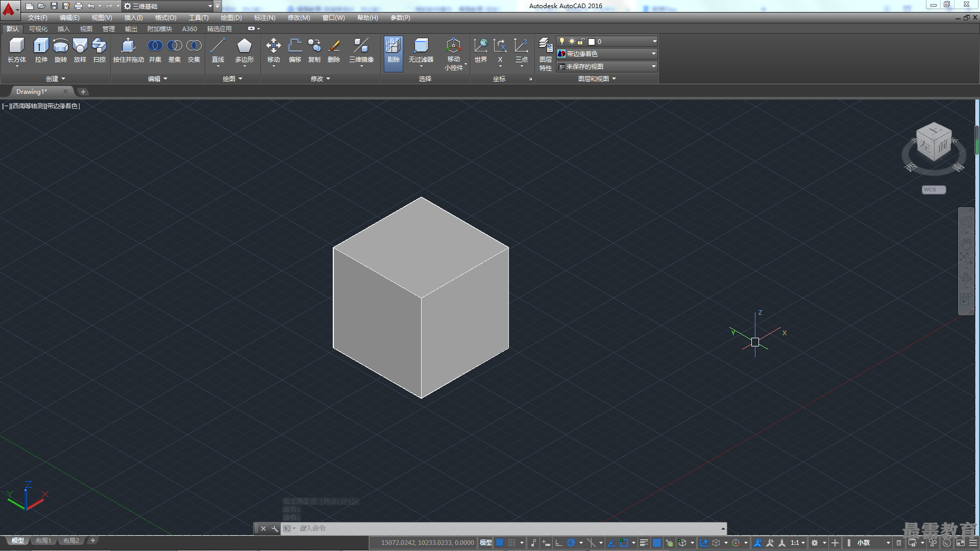Add a new drawing tab with plus
The width and height of the screenshot is (980, 551).
click(x=83, y=92)
